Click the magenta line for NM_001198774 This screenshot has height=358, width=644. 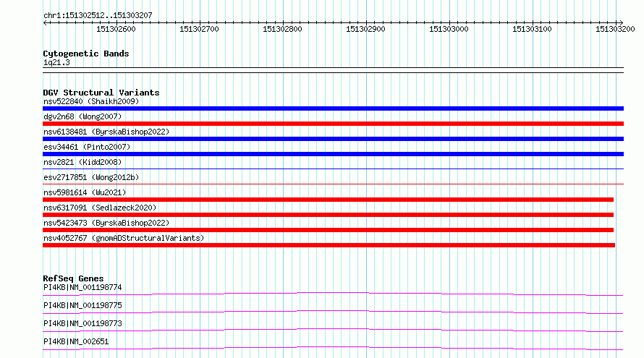tap(333, 294)
